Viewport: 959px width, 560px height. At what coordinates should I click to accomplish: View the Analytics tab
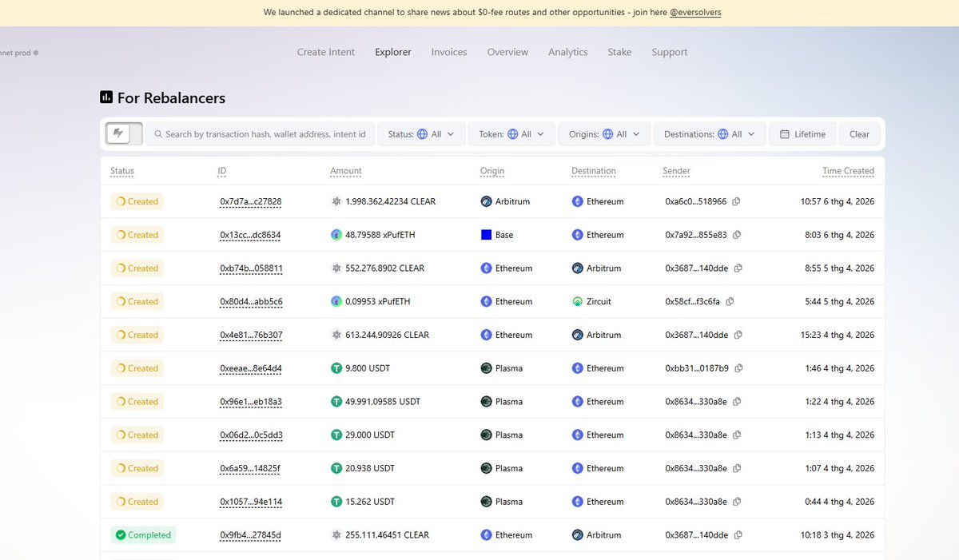pyautogui.click(x=568, y=52)
